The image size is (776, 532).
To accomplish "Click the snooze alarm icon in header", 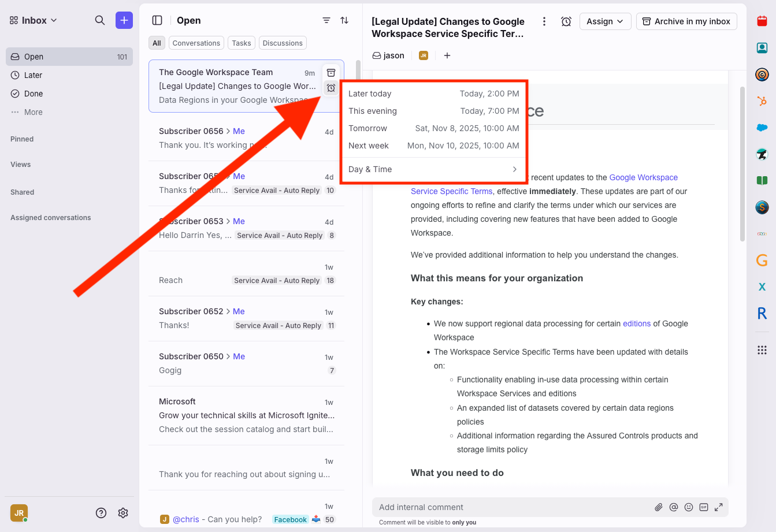I will pos(566,21).
